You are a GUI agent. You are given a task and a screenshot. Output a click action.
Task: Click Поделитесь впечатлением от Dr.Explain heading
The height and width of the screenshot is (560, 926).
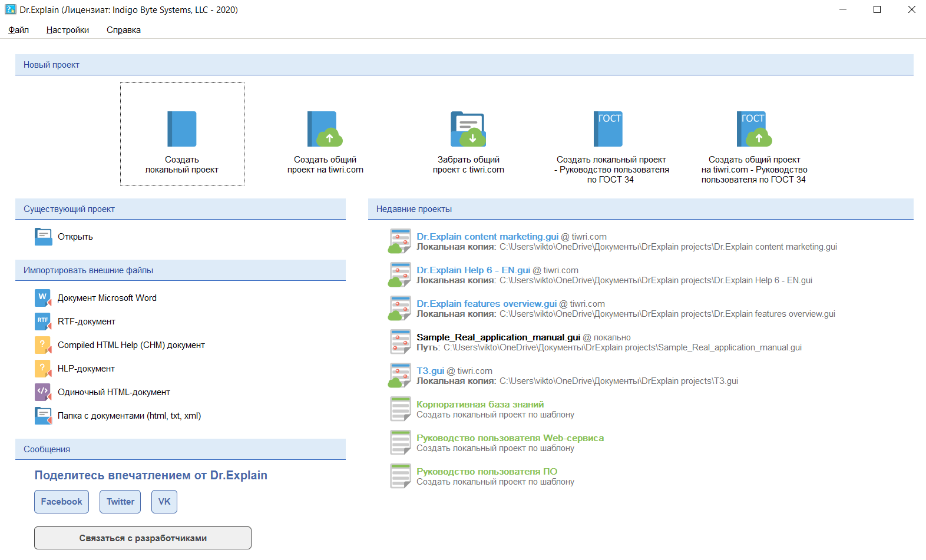coord(151,475)
